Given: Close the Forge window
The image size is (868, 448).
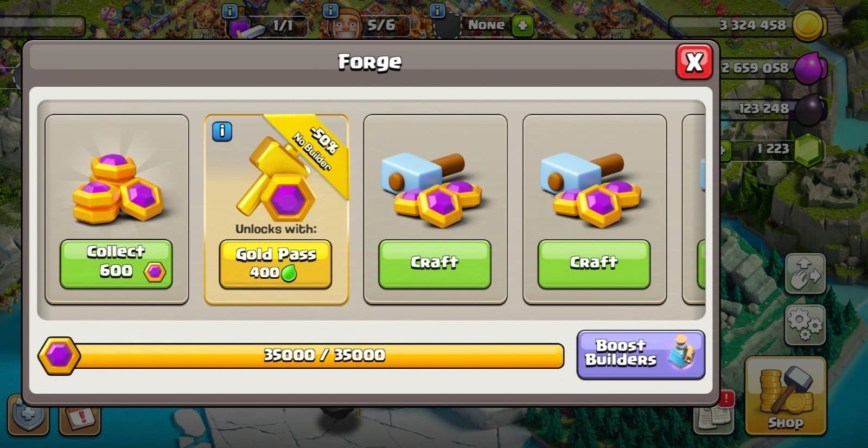Looking at the screenshot, I should point(694,62).
